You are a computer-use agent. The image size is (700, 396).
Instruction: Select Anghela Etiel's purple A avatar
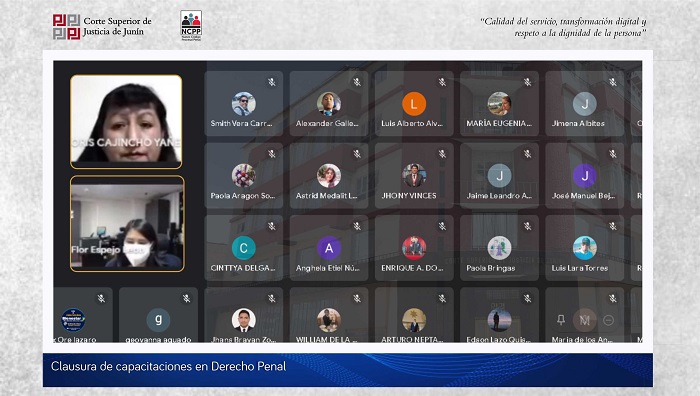click(329, 248)
